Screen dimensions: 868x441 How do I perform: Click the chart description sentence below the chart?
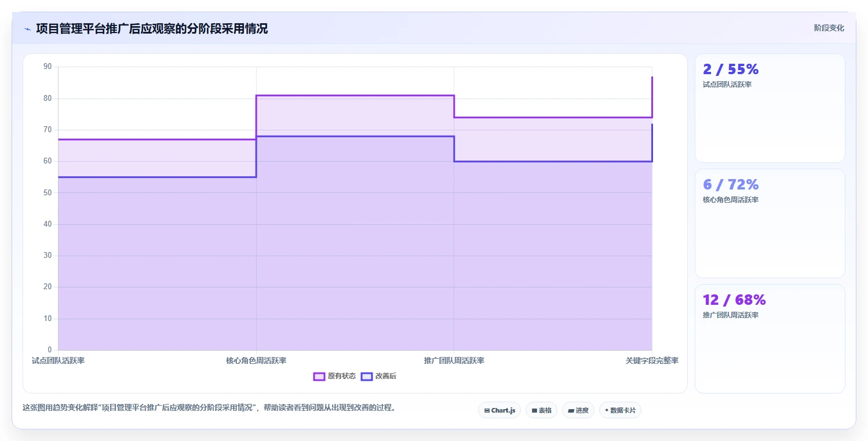209,407
